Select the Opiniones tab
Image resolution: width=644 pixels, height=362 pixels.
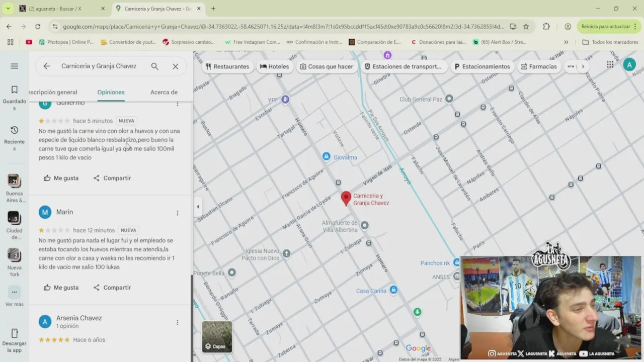tap(111, 92)
